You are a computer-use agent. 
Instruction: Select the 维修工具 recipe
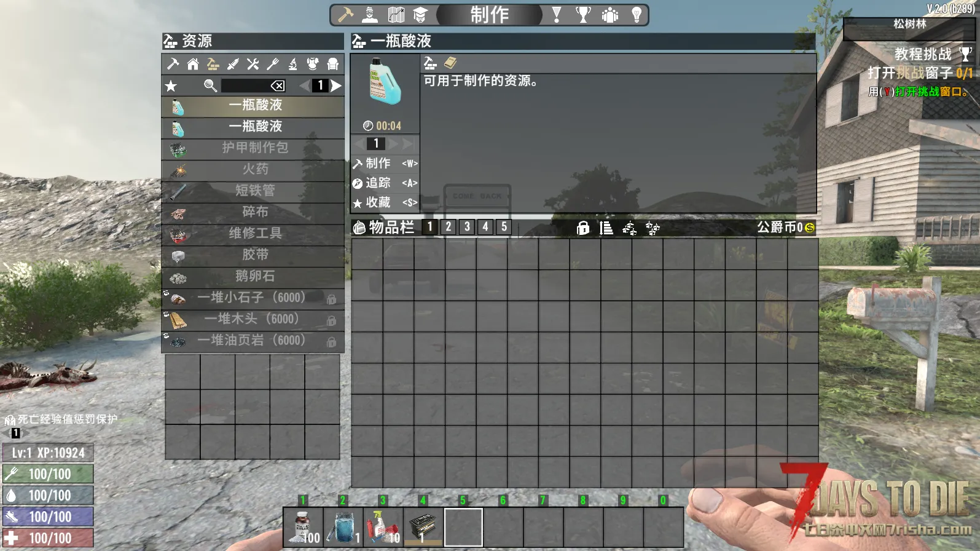253,234
